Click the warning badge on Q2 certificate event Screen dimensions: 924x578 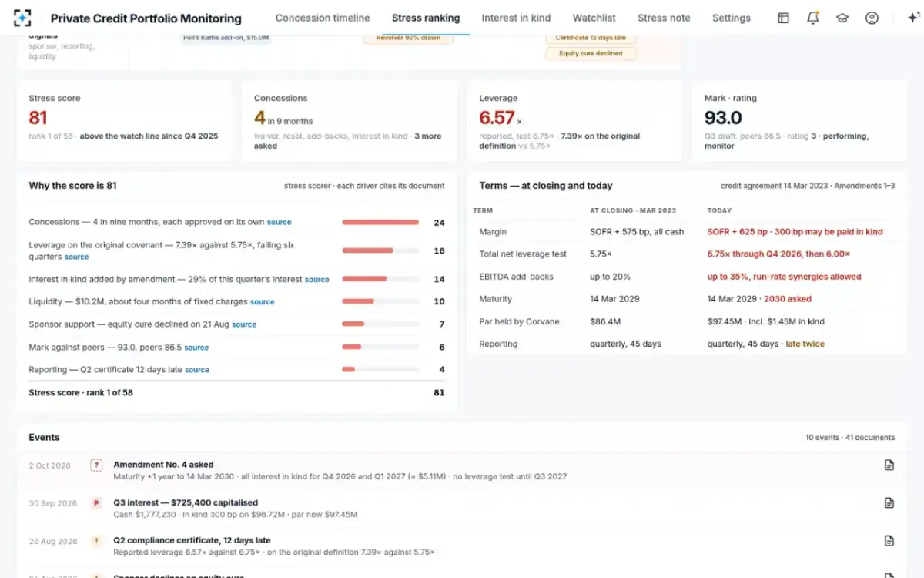tap(96, 540)
